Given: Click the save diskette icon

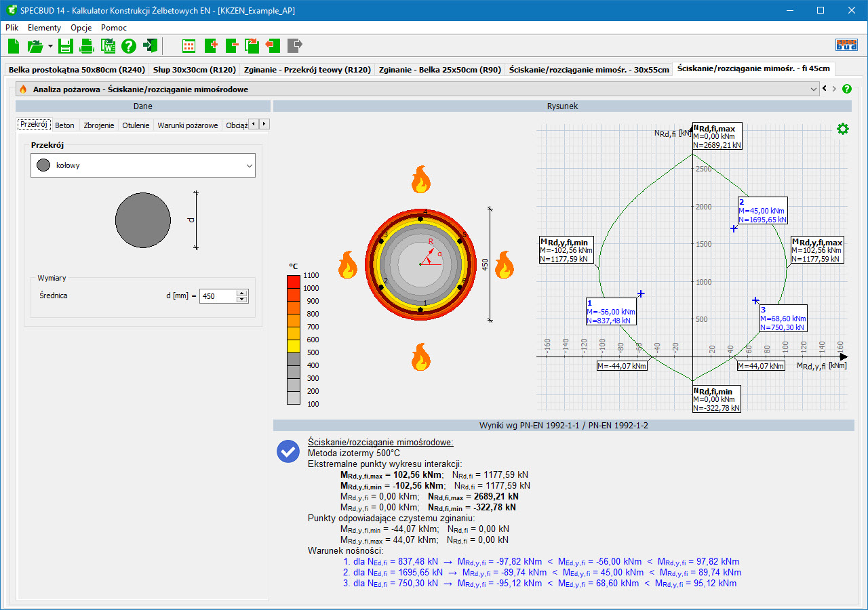Looking at the screenshot, I should [65, 46].
